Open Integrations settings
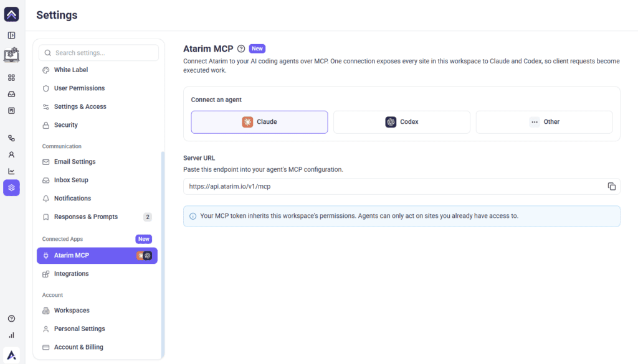638x364 pixels. (x=97, y=274)
